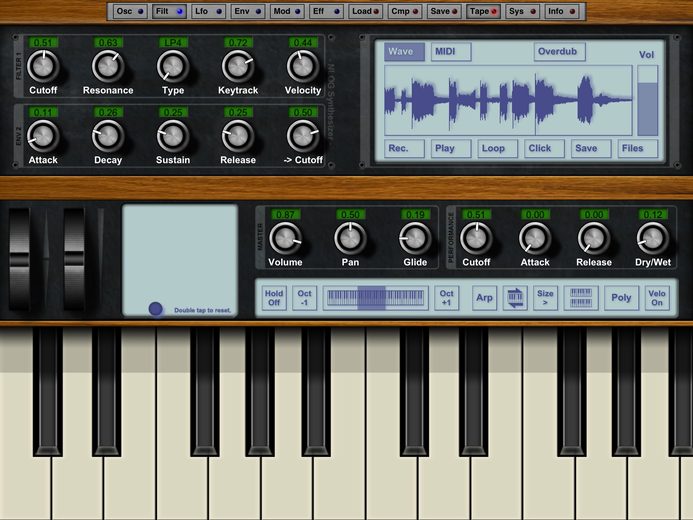Click the Performance Release knob

point(594,239)
